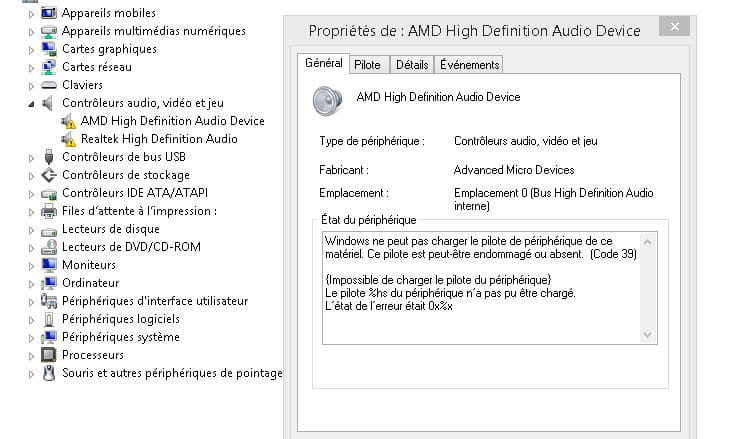
Task: Click the device status scrollbar down arrow
Action: pos(649,334)
